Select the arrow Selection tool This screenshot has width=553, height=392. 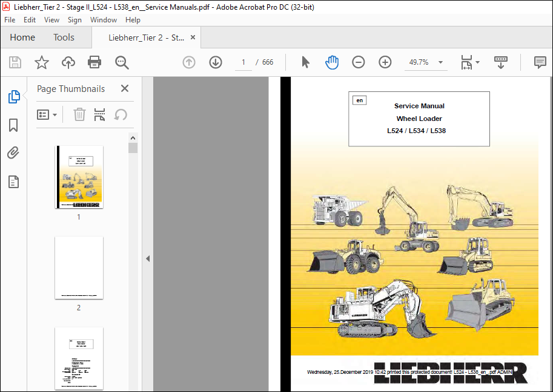(305, 62)
